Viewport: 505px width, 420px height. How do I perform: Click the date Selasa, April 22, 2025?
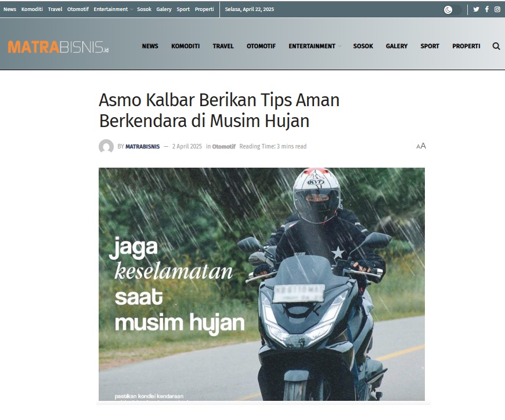[249, 9]
